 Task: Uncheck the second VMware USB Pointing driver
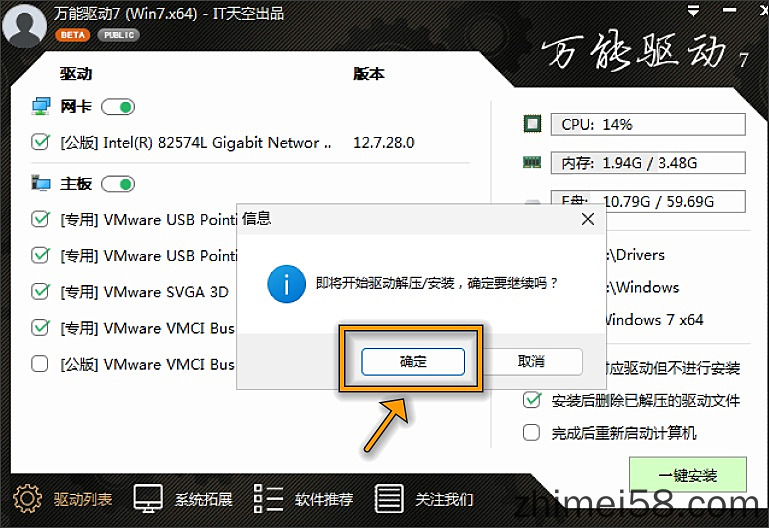pos(40,255)
